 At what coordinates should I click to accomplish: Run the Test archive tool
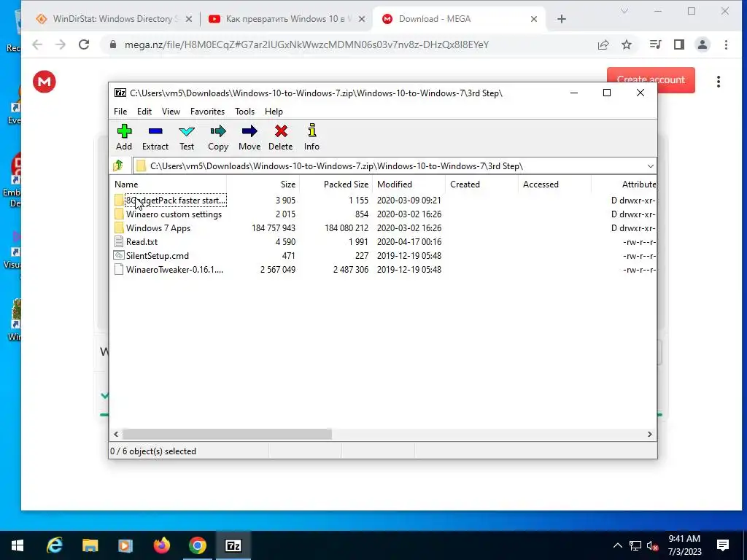pyautogui.click(x=187, y=137)
